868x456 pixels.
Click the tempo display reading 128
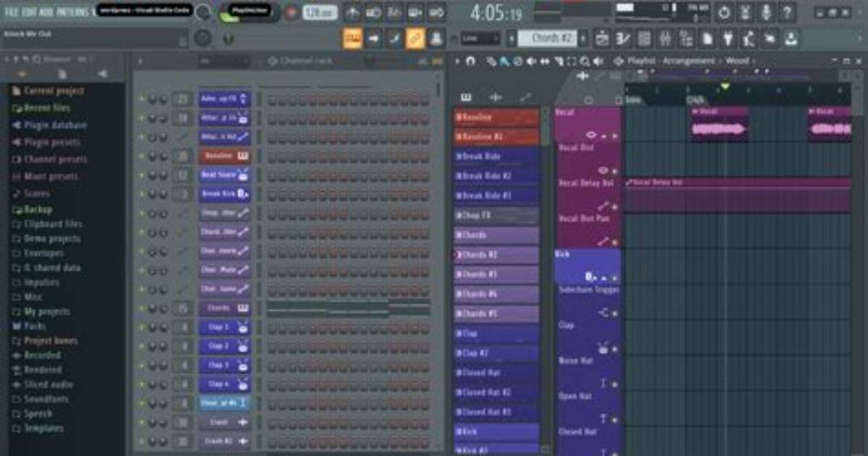[x=320, y=12]
